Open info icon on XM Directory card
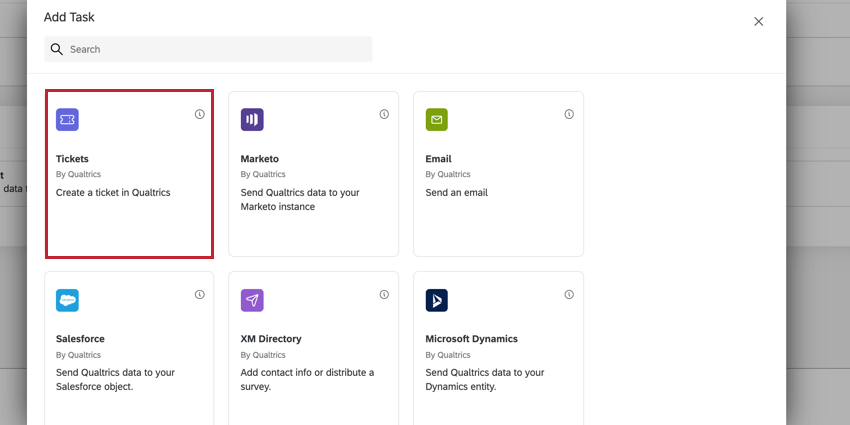Viewport: 850px width, 425px height. coord(384,294)
